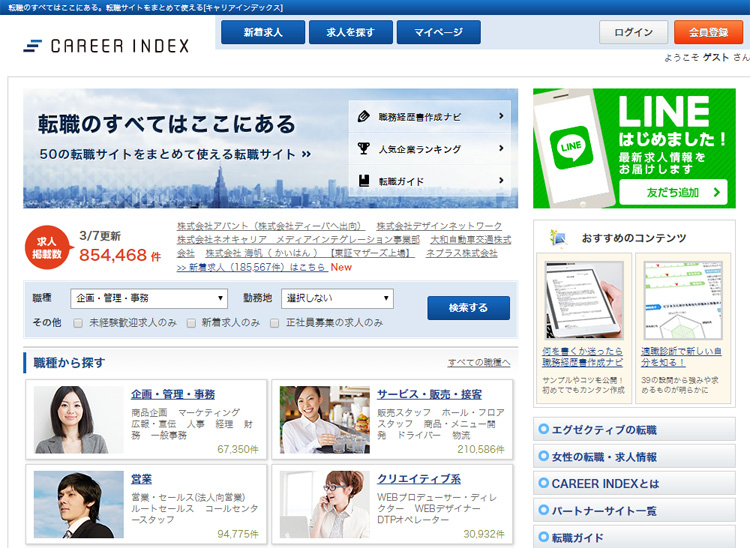Click the red 求人掲載数 badge
Viewport: 750px width, 548px height.
pyautogui.click(x=48, y=248)
